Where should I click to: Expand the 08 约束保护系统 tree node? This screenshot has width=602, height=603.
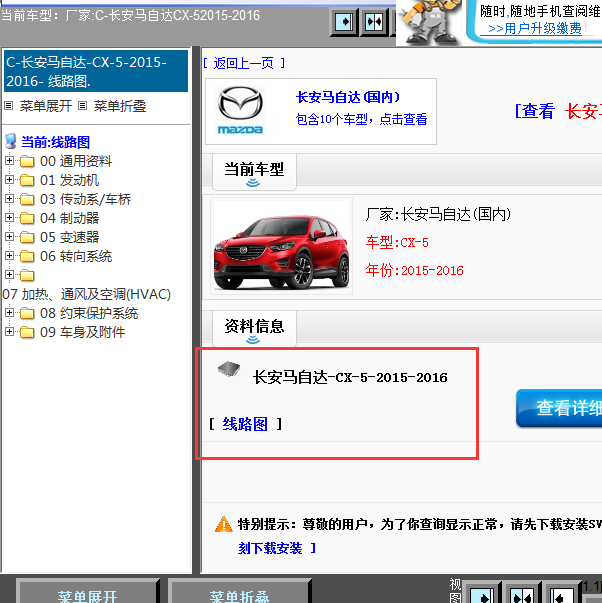pos(9,313)
